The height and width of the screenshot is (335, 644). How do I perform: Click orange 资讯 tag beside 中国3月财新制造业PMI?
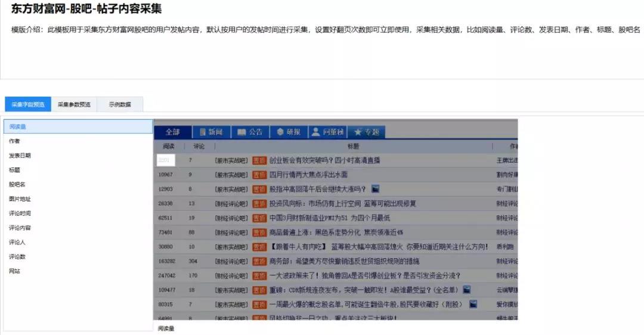pos(259,218)
